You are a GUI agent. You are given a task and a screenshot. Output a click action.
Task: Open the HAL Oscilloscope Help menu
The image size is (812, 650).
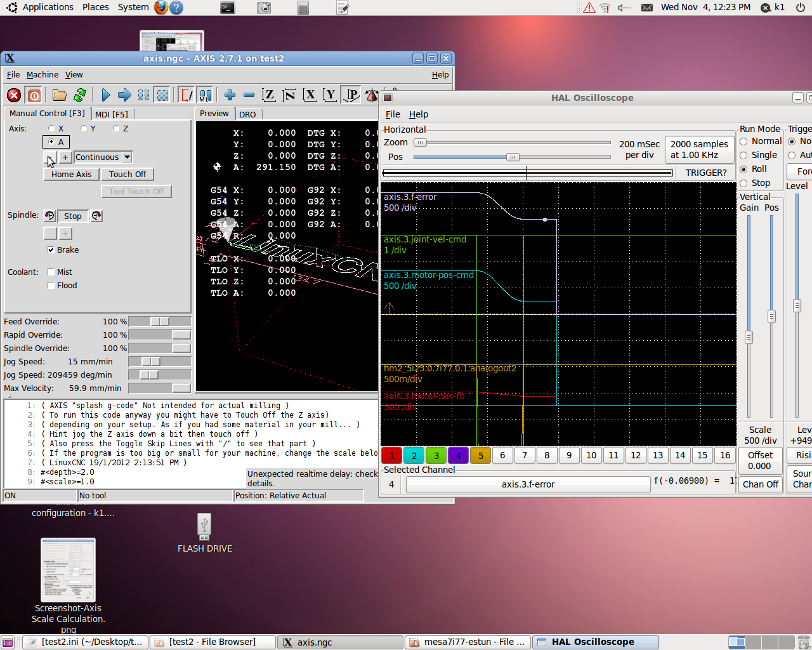click(418, 114)
